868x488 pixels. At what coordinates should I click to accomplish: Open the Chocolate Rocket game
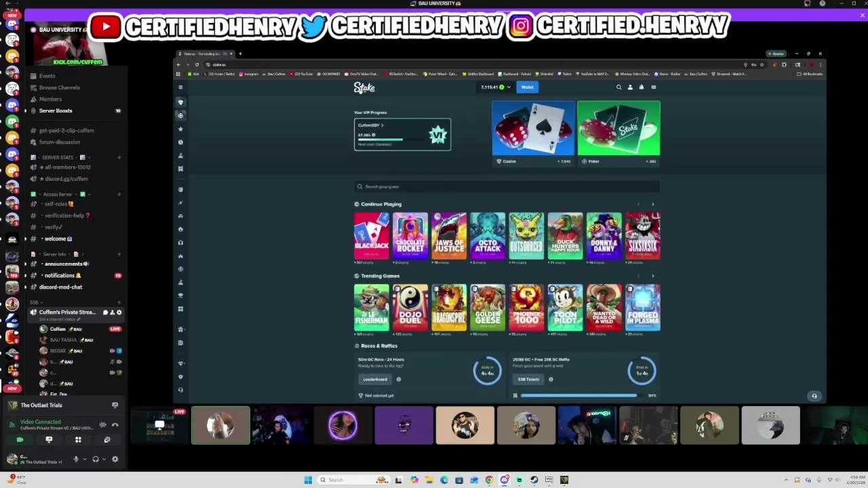click(410, 236)
